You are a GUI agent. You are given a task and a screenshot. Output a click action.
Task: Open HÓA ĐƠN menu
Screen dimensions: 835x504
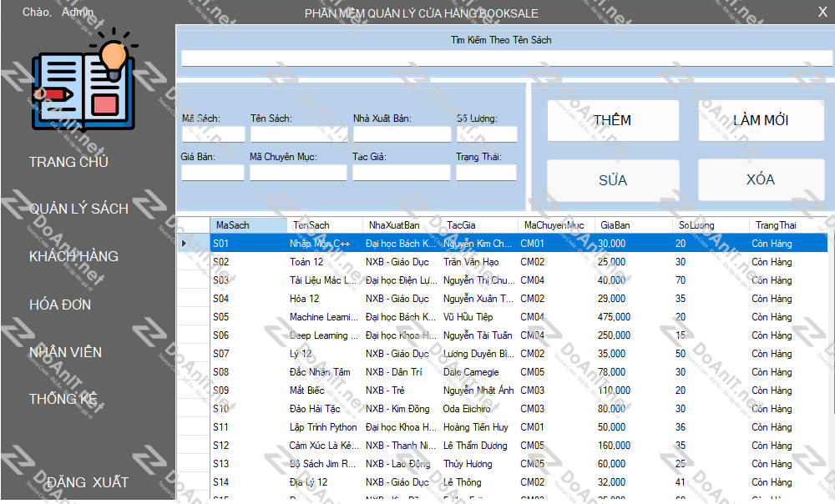[x=60, y=305]
